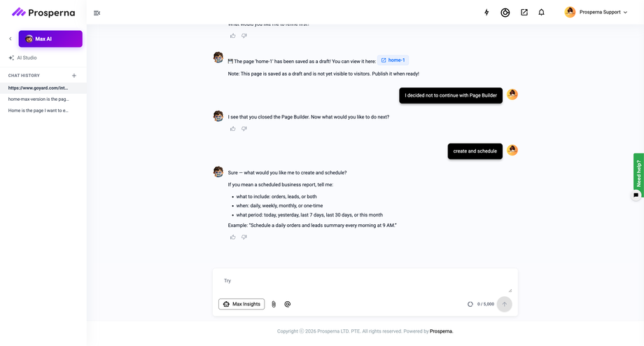644x346 pixels.
Task: Collapse the sidebar with hamburger icon
Action: 97,13
